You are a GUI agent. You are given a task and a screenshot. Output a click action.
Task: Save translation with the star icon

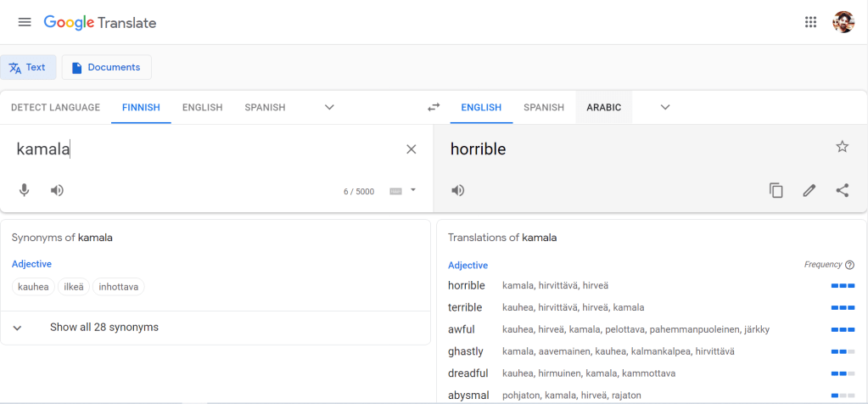[x=842, y=147]
